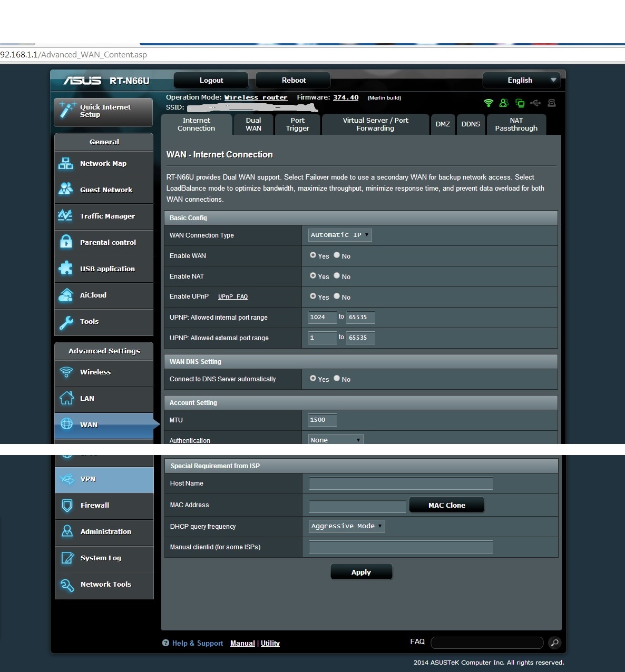The image size is (625, 672).
Task: Click the Tools wrench icon
Action: [66, 322]
